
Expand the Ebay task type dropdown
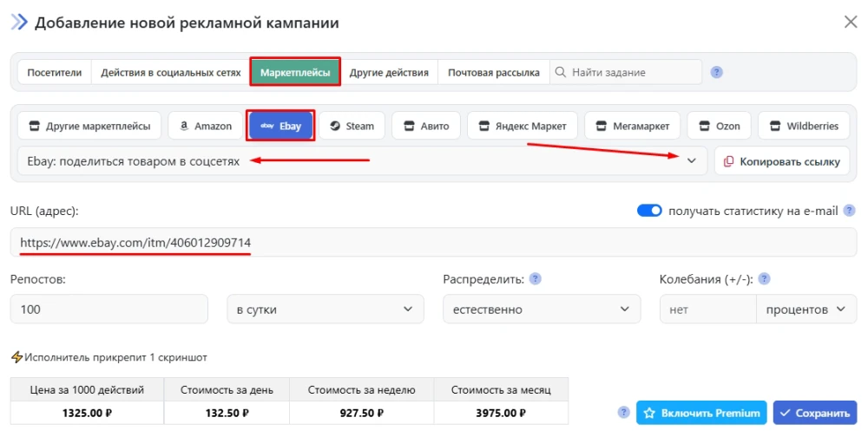362,161
